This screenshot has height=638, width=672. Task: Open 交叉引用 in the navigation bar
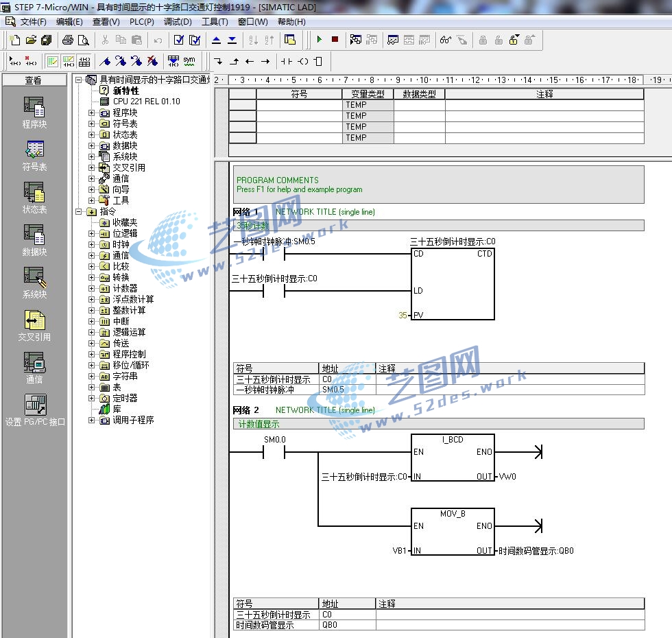34,325
